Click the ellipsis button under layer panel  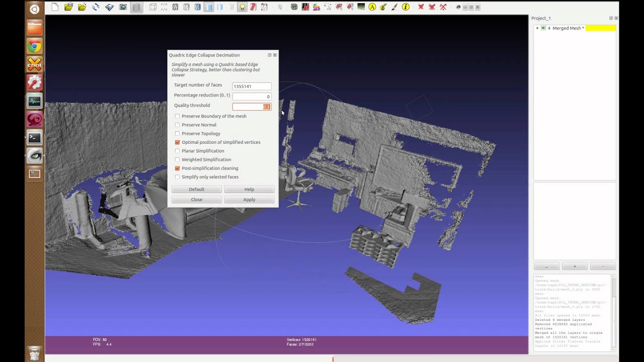point(546,266)
